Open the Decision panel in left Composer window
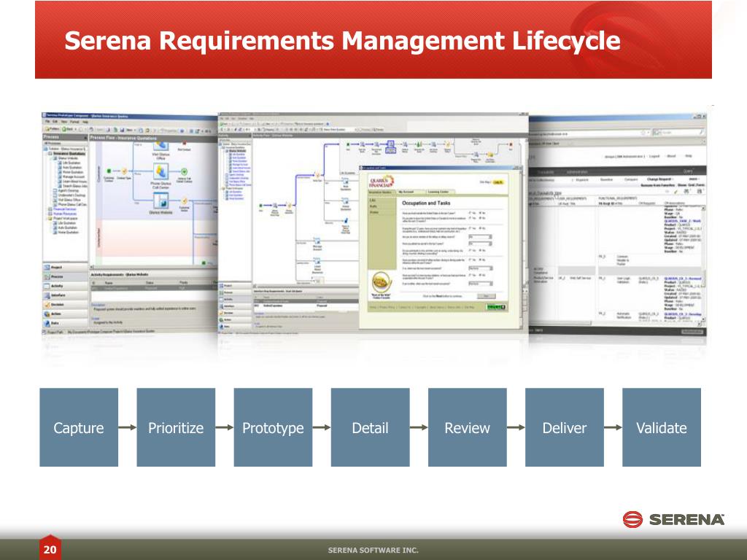This screenshot has height=560, width=747. pos(65,304)
